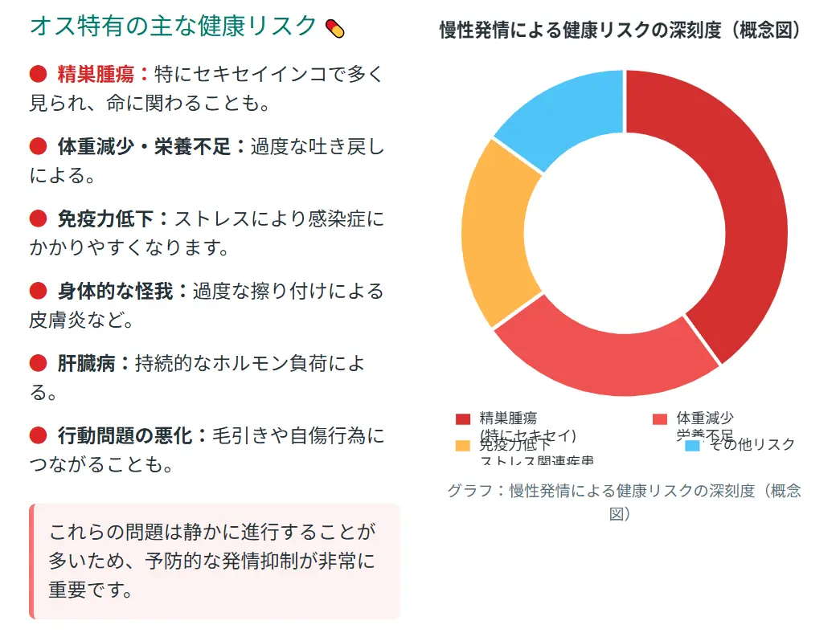Click the オス特有の主な健康リスク heading
This screenshot has width=840, height=641.
pyautogui.click(x=173, y=26)
